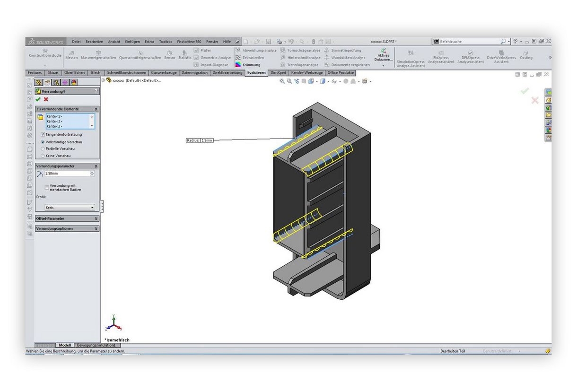Open the Statistik tool
The width and height of the screenshot is (577, 392).
pos(184,55)
